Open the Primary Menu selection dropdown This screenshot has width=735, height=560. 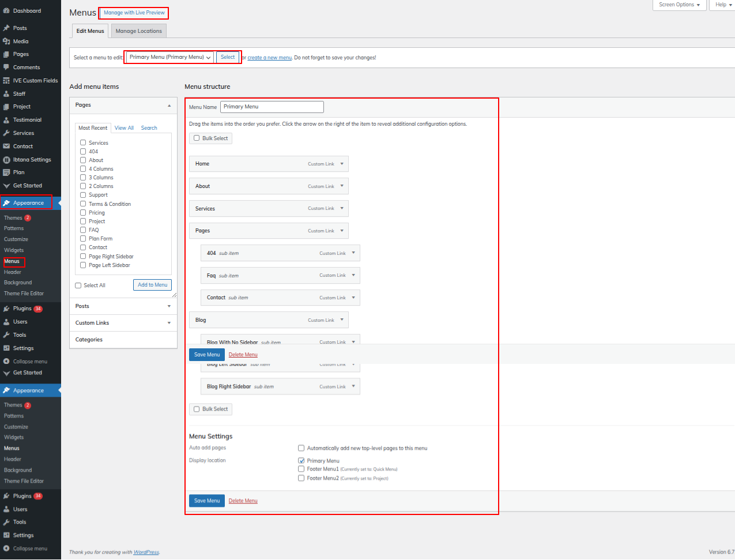(169, 57)
